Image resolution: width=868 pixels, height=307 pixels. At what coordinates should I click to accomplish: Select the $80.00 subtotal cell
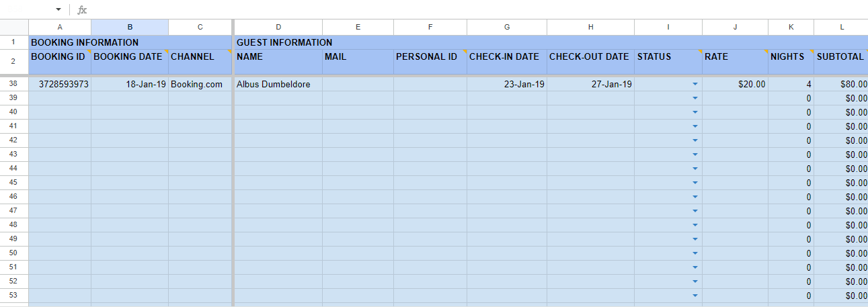pos(841,84)
